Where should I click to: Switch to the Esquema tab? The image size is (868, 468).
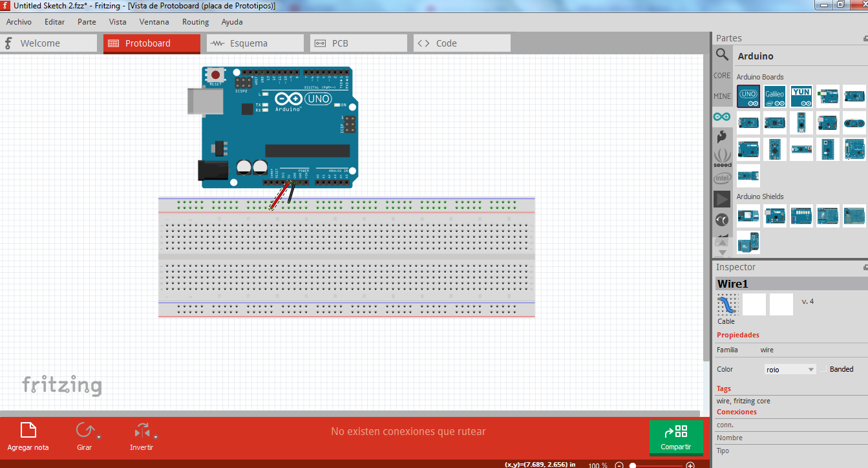click(255, 43)
